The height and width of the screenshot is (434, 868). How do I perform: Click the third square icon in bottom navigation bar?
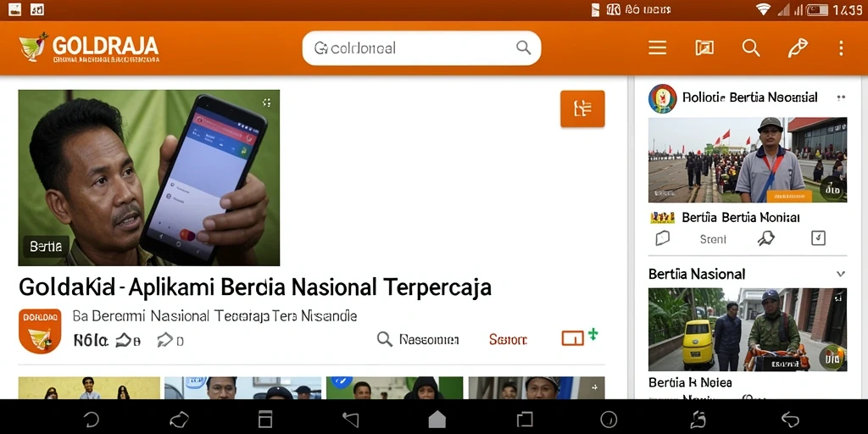(x=265, y=419)
